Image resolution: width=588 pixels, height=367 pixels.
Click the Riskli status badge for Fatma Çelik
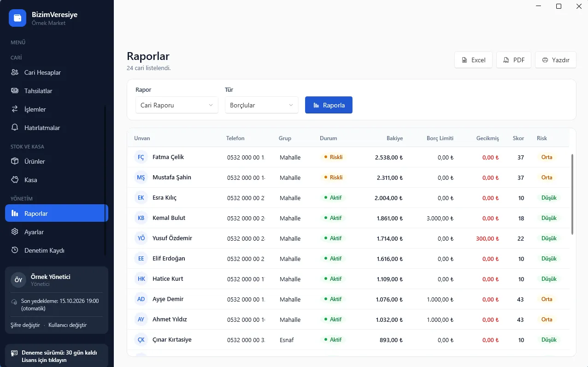tap(333, 157)
